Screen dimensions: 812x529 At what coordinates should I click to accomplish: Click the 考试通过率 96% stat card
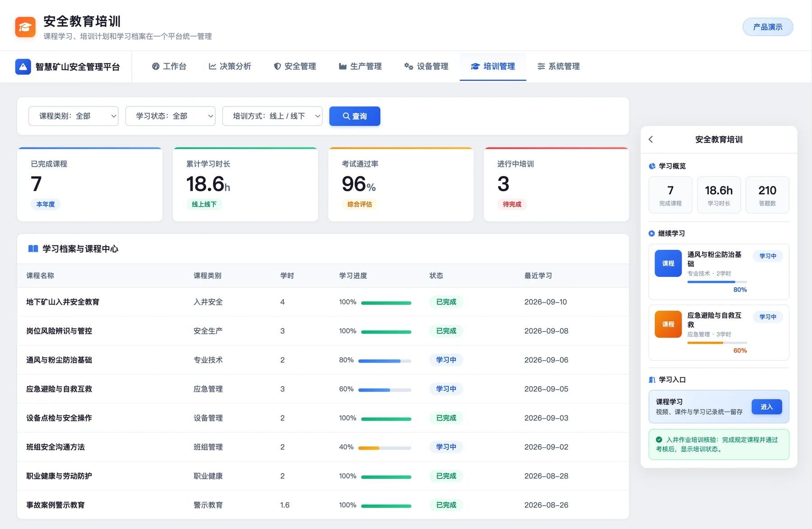(x=401, y=184)
